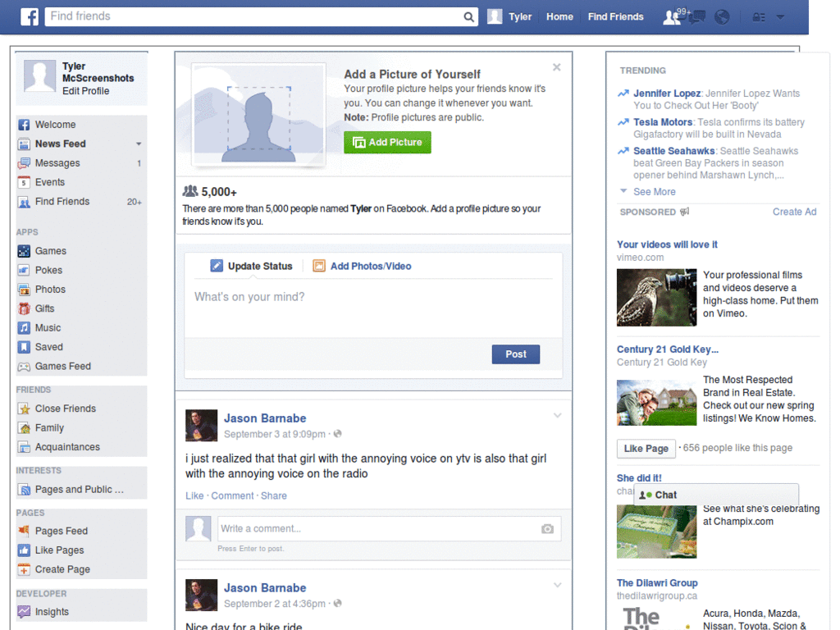
Task: Open Tyler profile link in top bar
Action: (x=519, y=16)
